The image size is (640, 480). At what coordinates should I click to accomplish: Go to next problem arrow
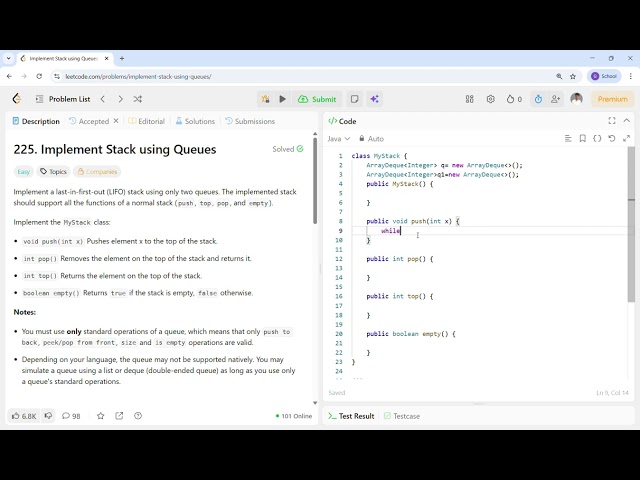pyautogui.click(x=120, y=99)
